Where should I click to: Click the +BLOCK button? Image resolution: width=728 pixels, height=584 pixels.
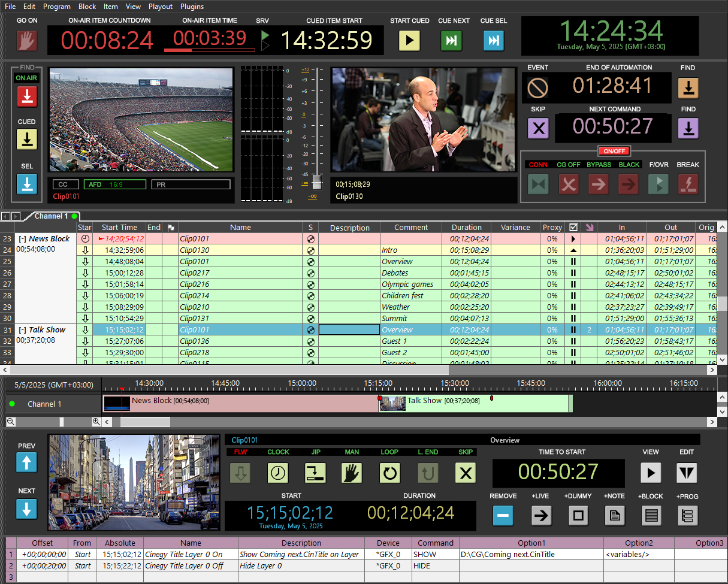(x=651, y=516)
